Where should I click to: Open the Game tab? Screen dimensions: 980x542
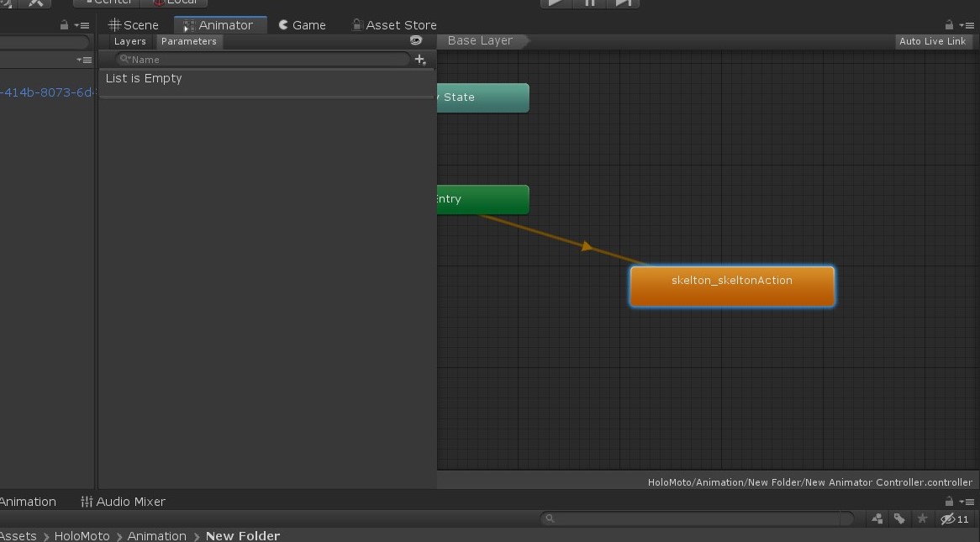303,25
